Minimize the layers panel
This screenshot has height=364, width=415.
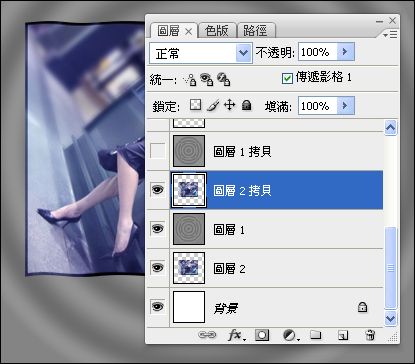(x=379, y=21)
